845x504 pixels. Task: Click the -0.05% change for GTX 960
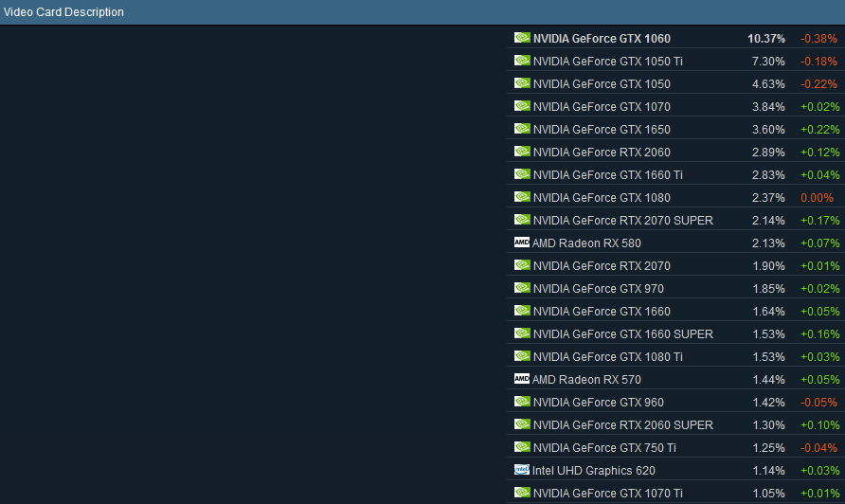[818, 402]
